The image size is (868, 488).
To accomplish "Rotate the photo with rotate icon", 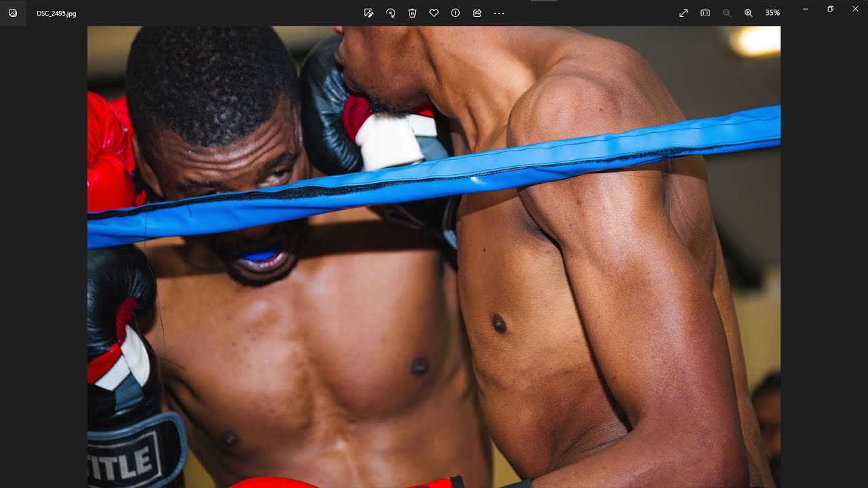I will [391, 13].
